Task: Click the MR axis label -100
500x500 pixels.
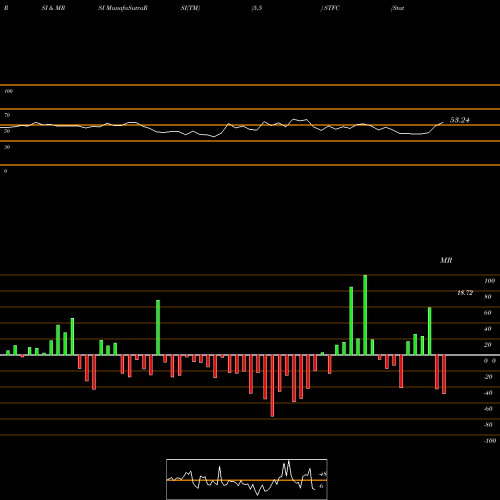Action: tap(490, 441)
